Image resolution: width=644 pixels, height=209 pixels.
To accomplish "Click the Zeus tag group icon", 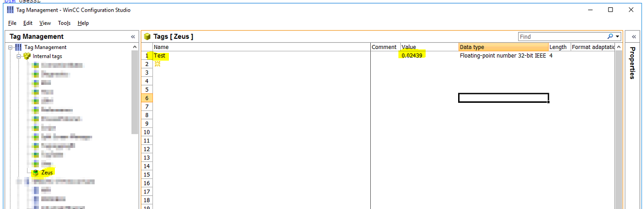I will 35,173.
